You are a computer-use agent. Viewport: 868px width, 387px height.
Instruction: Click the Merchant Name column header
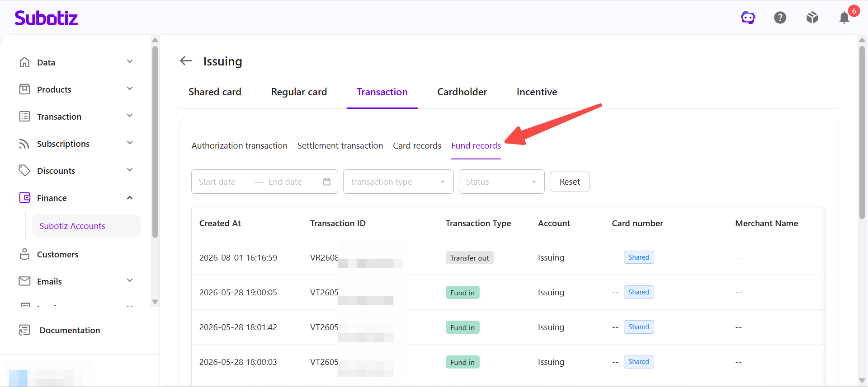coord(767,223)
